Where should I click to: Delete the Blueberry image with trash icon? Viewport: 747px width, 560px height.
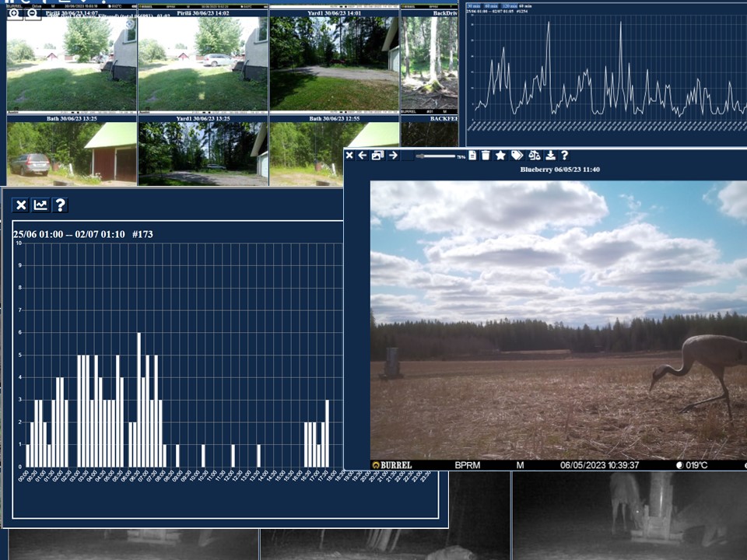click(x=486, y=156)
